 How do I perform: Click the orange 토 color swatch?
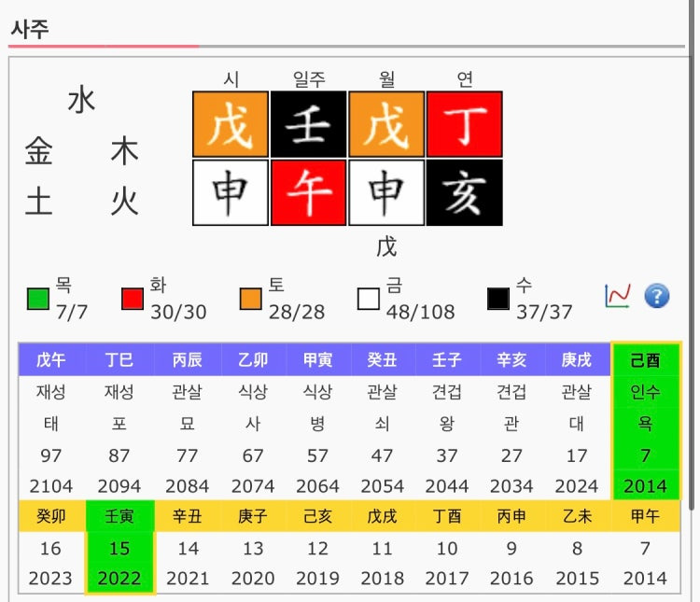[250, 299]
